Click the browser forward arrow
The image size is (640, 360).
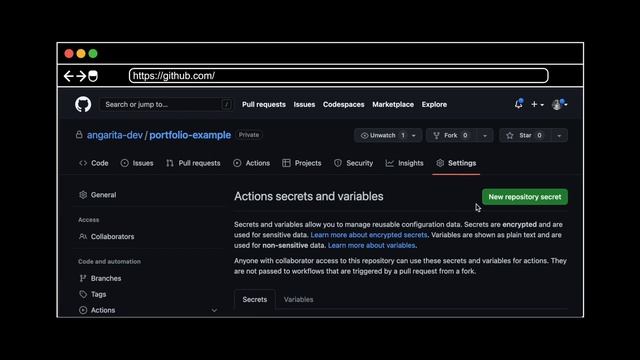click(81, 76)
